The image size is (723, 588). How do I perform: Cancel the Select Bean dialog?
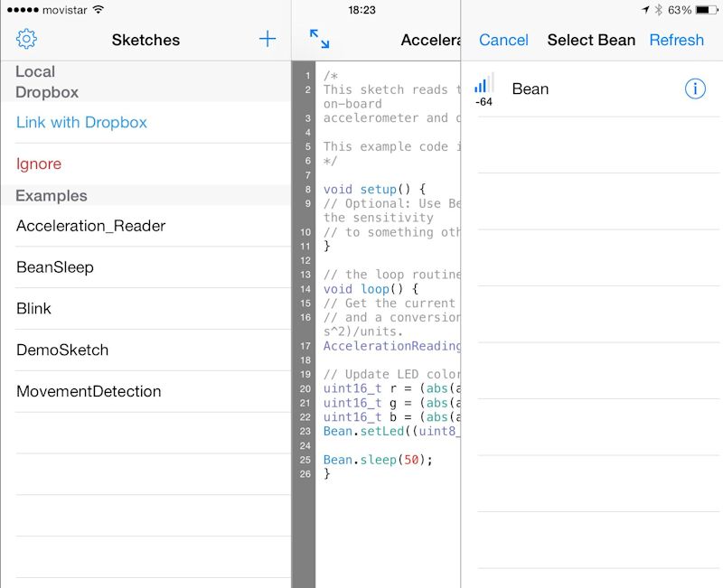point(503,40)
